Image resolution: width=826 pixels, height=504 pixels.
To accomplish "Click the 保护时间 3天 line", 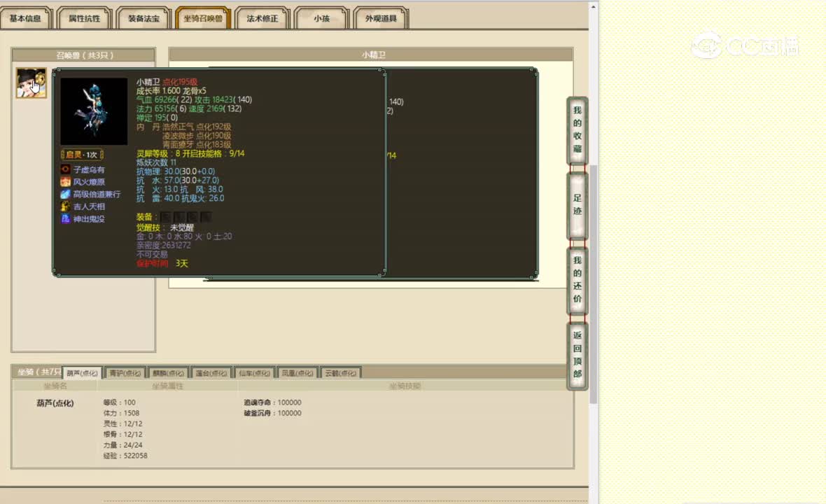I will click(x=162, y=263).
